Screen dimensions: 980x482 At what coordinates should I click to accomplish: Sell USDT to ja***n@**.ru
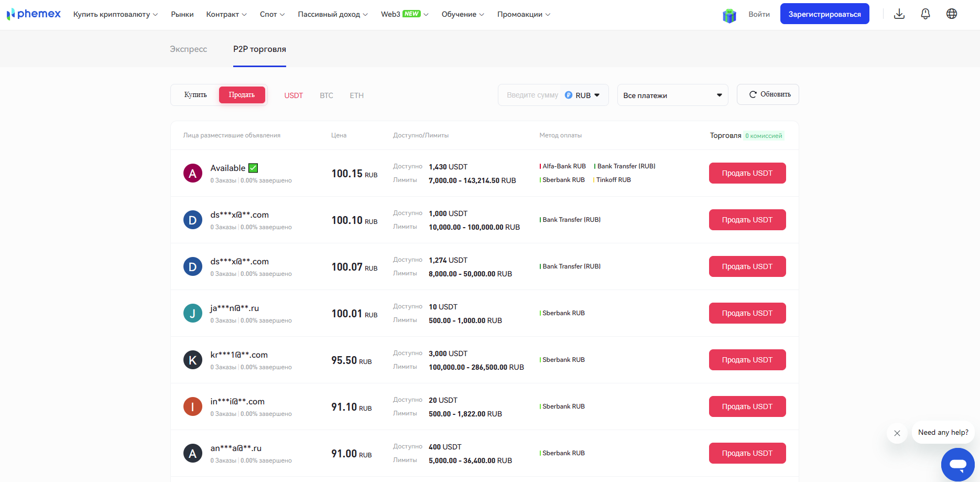click(747, 313)
